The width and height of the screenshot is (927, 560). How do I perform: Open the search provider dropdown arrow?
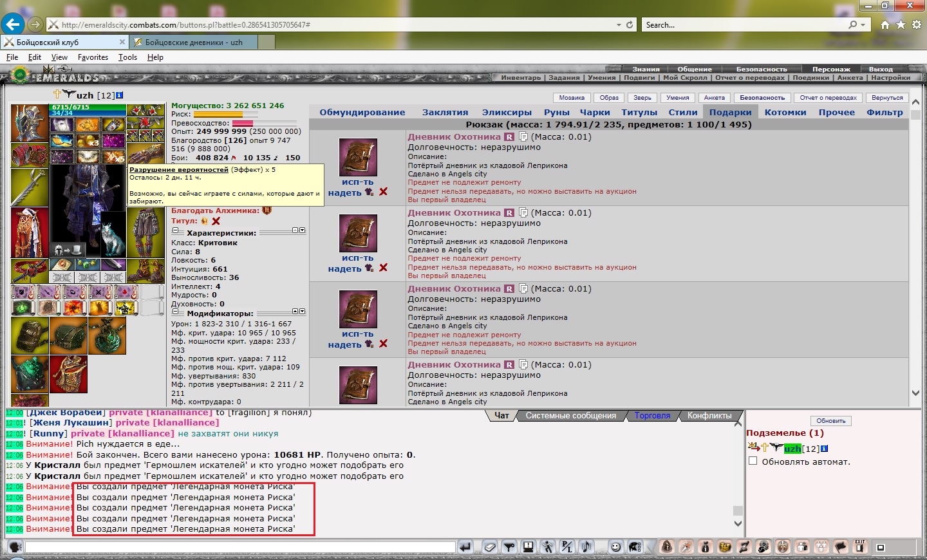coord(863,24)
